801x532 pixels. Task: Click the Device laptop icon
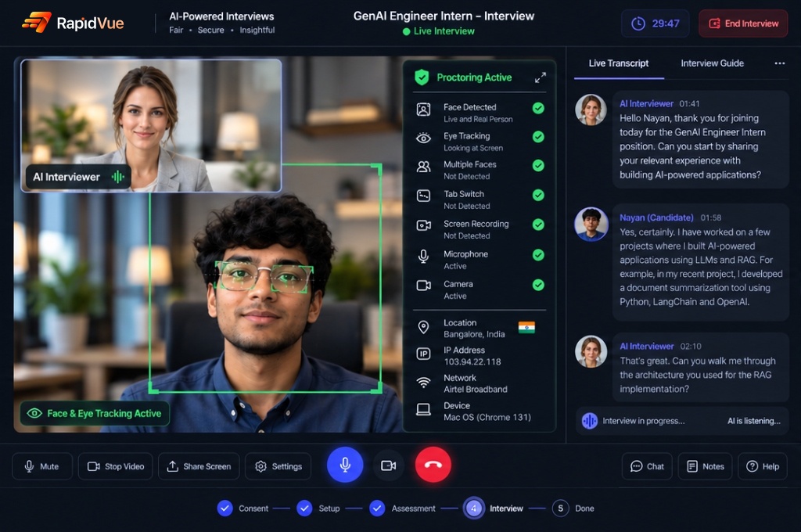point(423,409)
